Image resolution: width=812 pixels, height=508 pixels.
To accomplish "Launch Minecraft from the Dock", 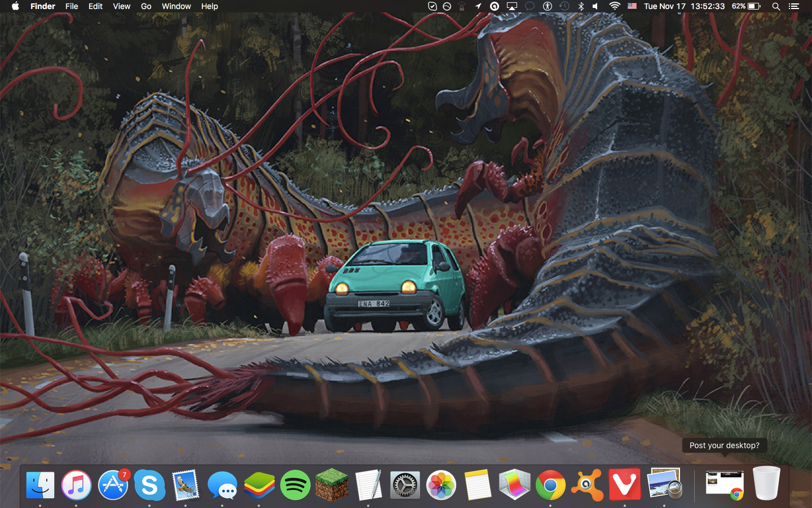I will pyautogui.click(x=332, y=485).
